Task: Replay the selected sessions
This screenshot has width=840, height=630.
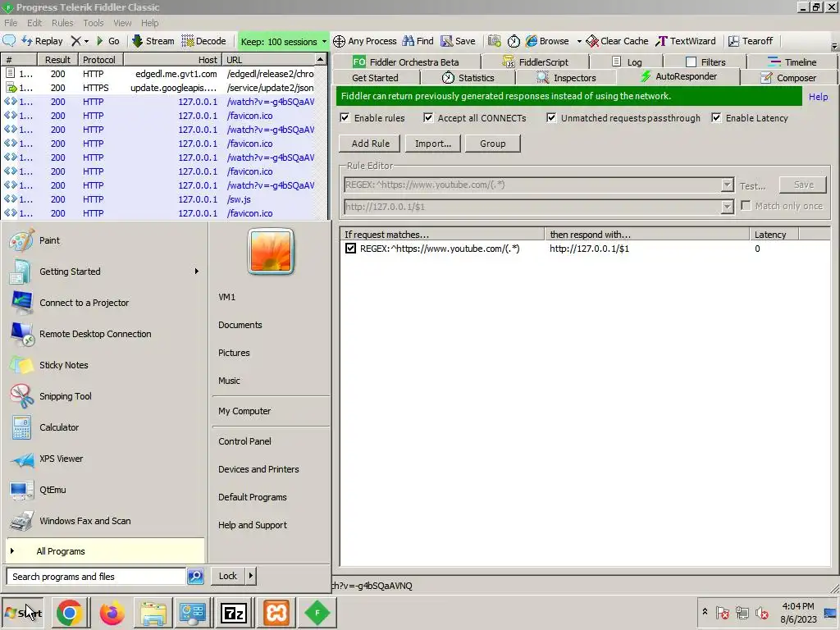Action: pyautogui.click(x=42, y=41)
